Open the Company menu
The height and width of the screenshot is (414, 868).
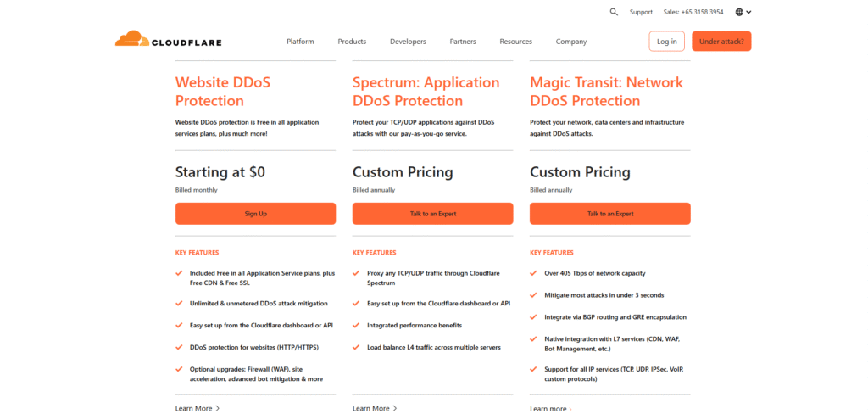[x=571, y=42]
